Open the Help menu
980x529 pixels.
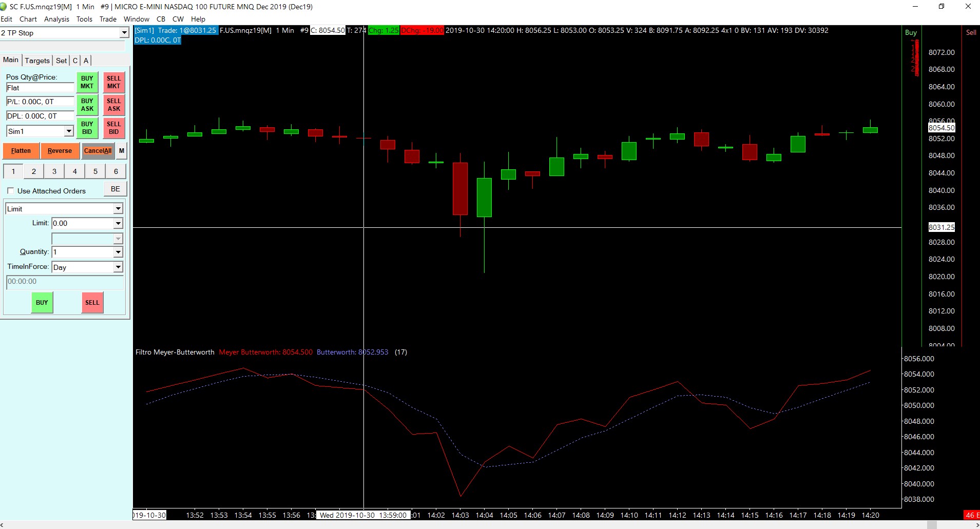198,19
